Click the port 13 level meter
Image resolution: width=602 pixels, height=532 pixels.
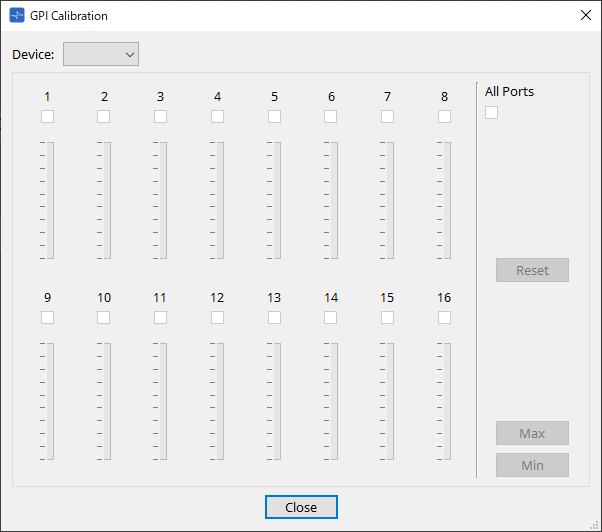[274, 401]
